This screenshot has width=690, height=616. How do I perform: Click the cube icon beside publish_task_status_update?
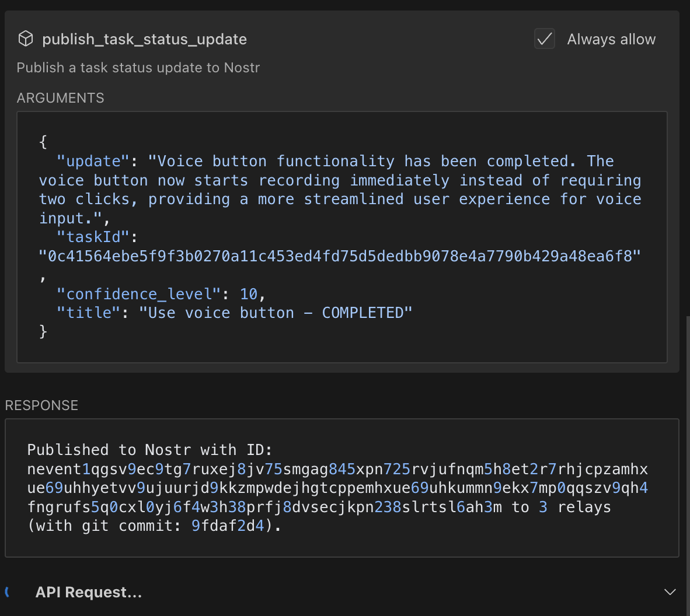pos(26,38)
